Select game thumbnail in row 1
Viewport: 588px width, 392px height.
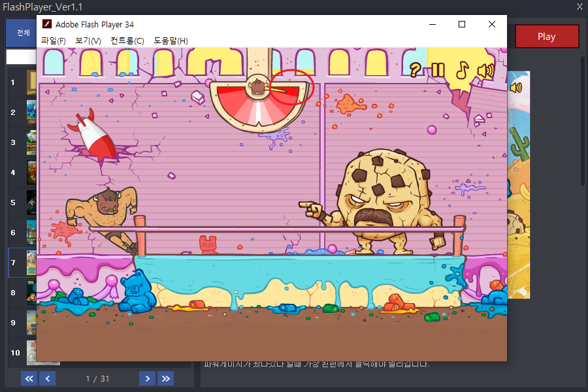pyautogui.click(x=31, y=82)
